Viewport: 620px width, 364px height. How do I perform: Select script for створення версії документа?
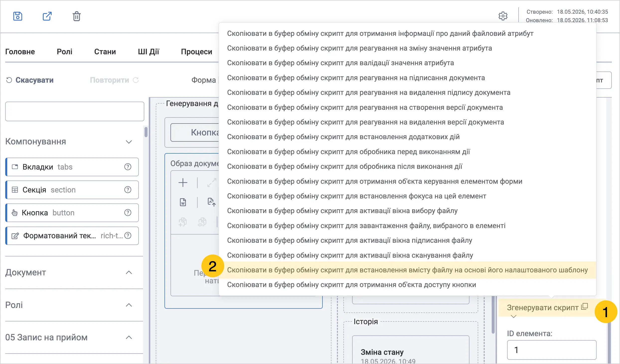pos(407,107)
